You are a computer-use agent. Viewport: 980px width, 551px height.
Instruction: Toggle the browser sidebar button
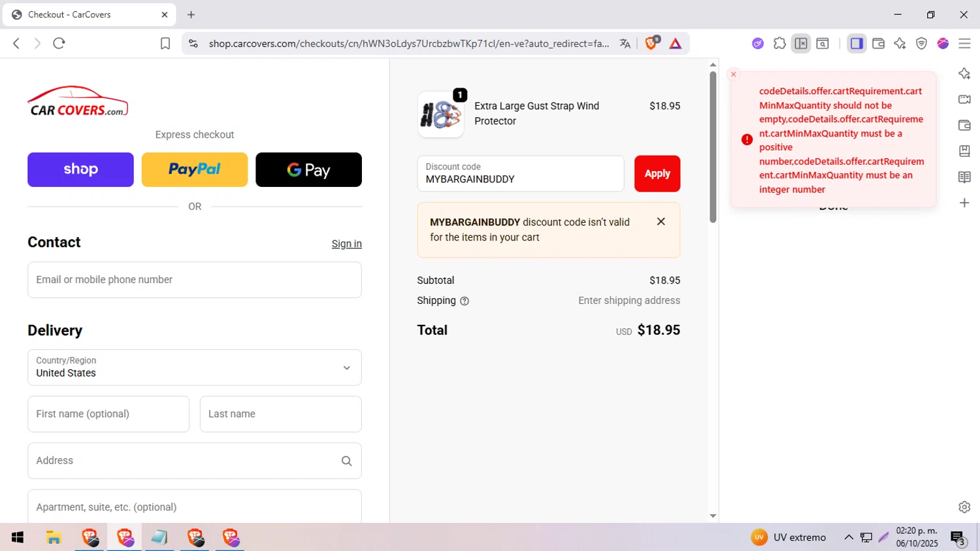pyautogui.click(x=857, y=43)
